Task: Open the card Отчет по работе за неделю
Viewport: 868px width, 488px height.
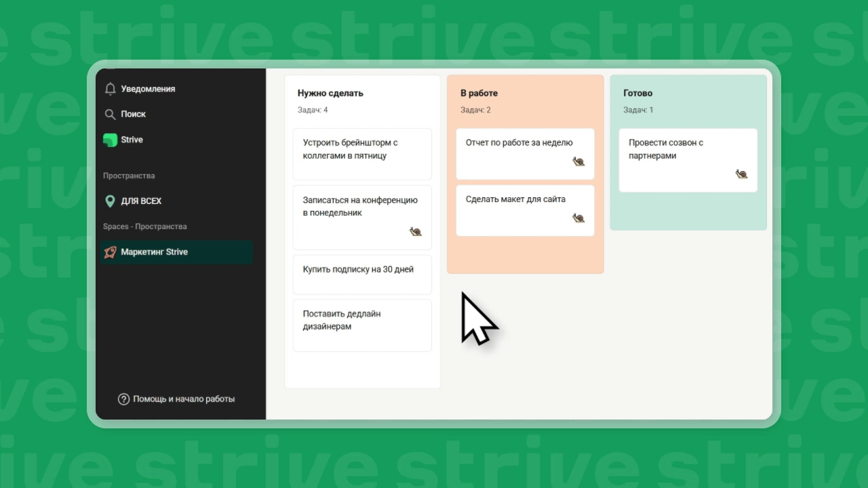Action: coord(525,154)
